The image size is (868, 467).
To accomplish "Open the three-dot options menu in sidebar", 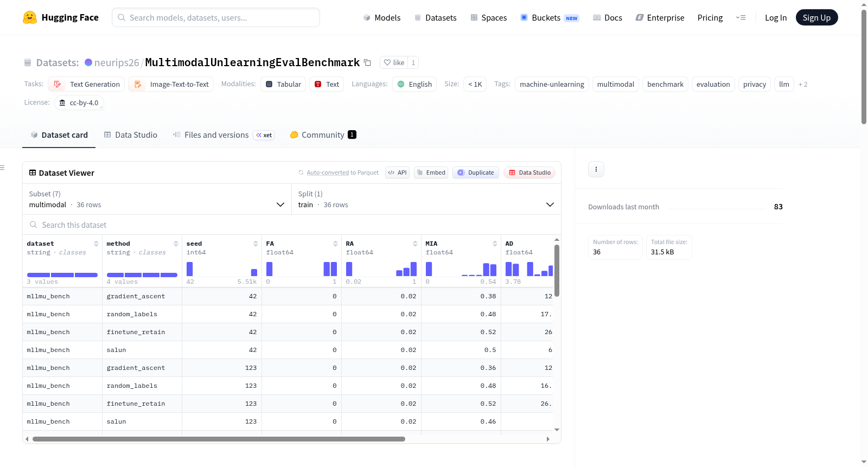I will click(x=596, y=169).
